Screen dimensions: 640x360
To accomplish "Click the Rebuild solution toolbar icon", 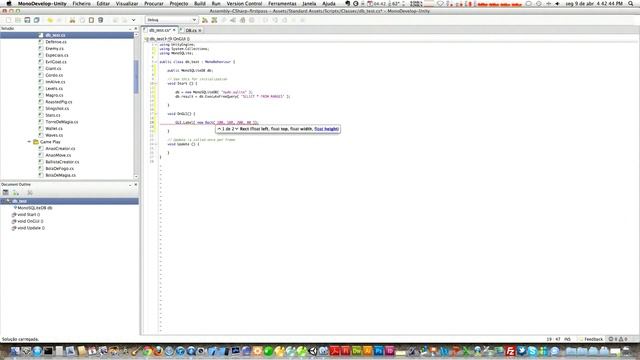I will click(x=214, y=20).
